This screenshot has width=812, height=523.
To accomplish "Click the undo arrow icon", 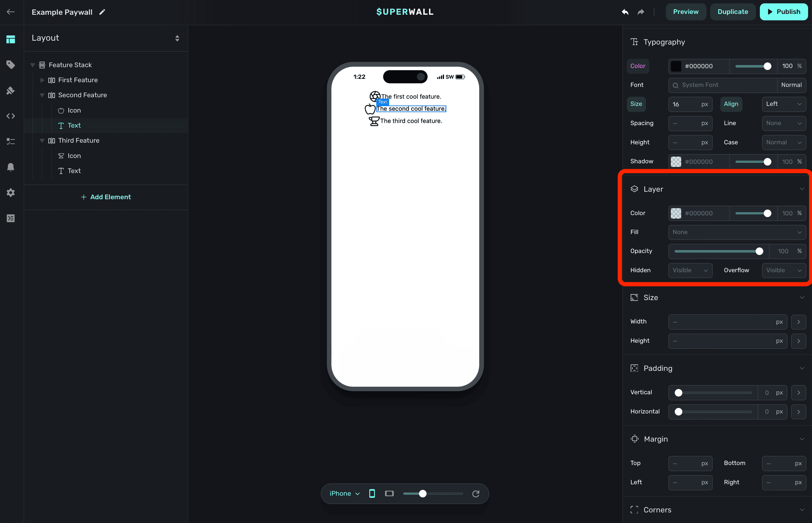I will point(625,12).
